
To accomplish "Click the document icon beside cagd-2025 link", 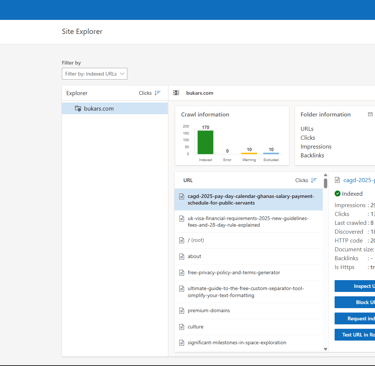I will click(337, 180).
